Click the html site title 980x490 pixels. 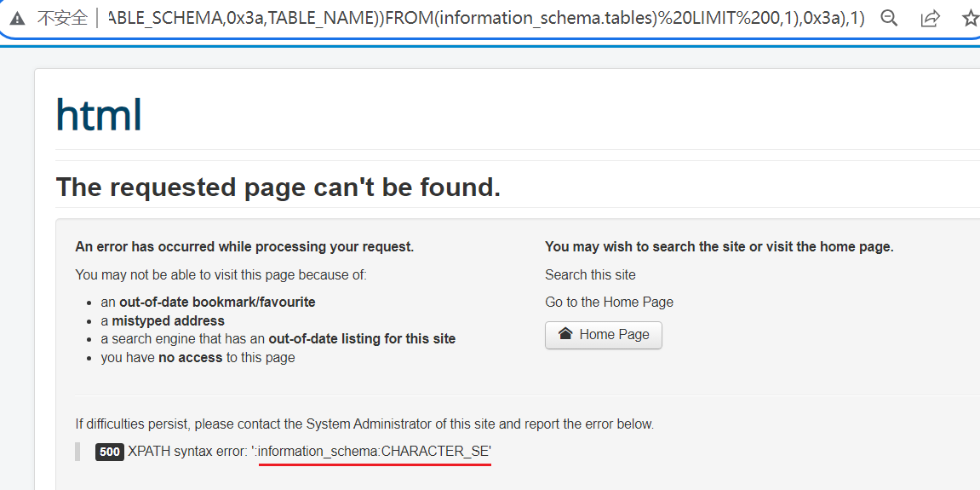[x=99, y=115]
